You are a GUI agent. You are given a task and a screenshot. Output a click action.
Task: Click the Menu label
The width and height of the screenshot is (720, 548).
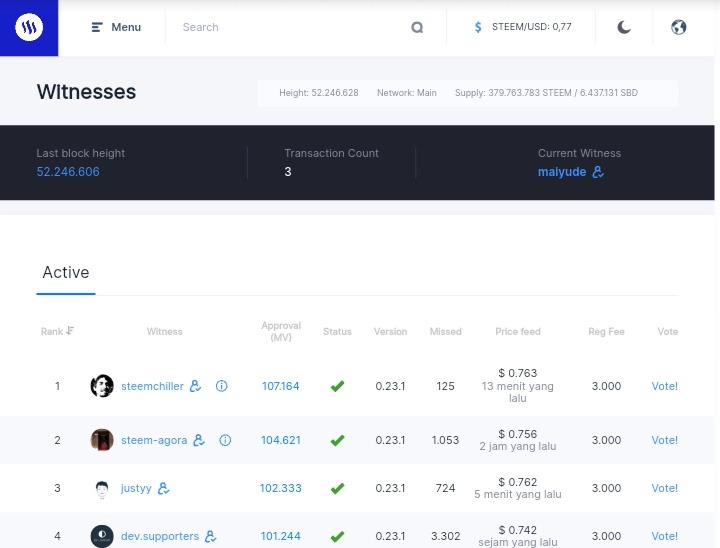[126, 28]
